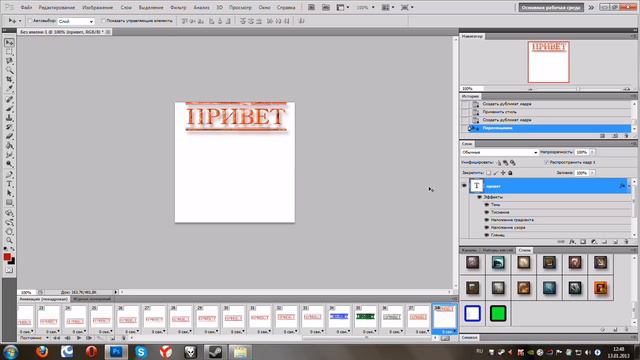The width and height of the screenshot is (640, 360).
Task: Select animation frame 35 with green text
Action: (x=365, y=317)
